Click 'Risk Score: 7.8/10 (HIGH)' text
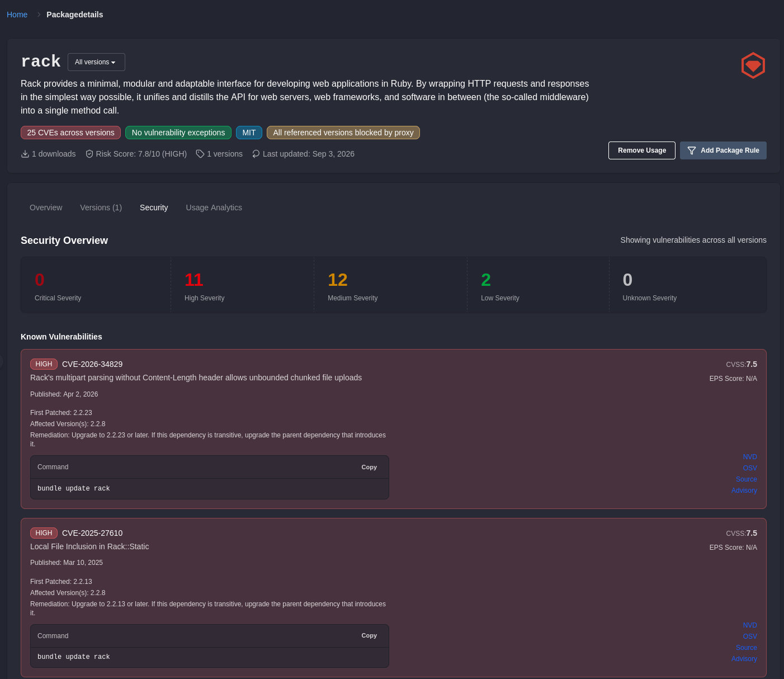784x679 pixels. 141,154
